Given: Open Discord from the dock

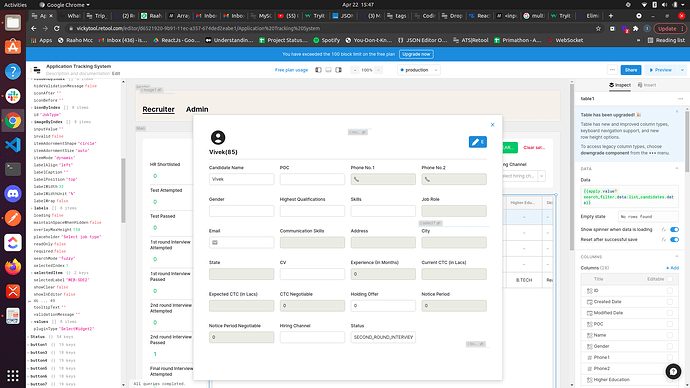Looking at the screenshot, I should click(13, 194).
